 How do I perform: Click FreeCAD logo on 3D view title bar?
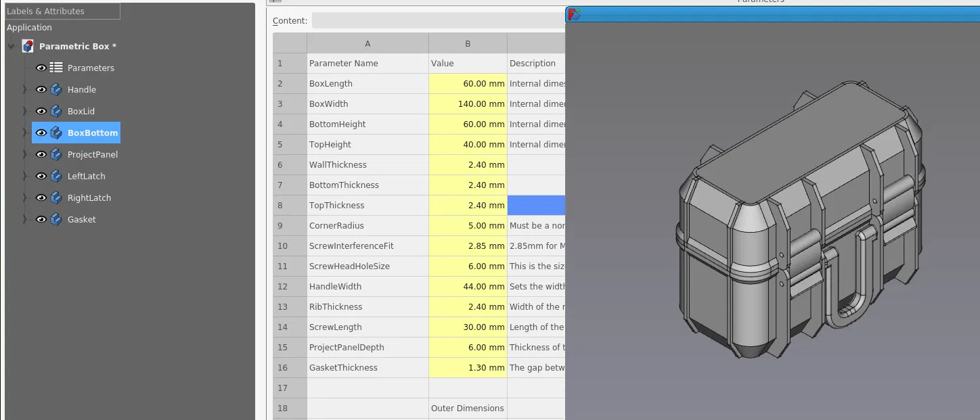[573, 14]
